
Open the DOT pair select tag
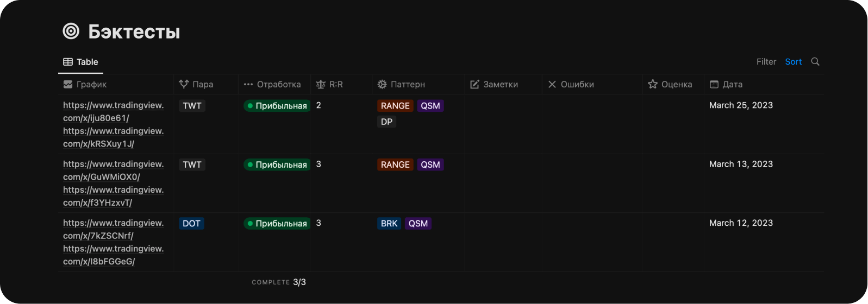191,224
